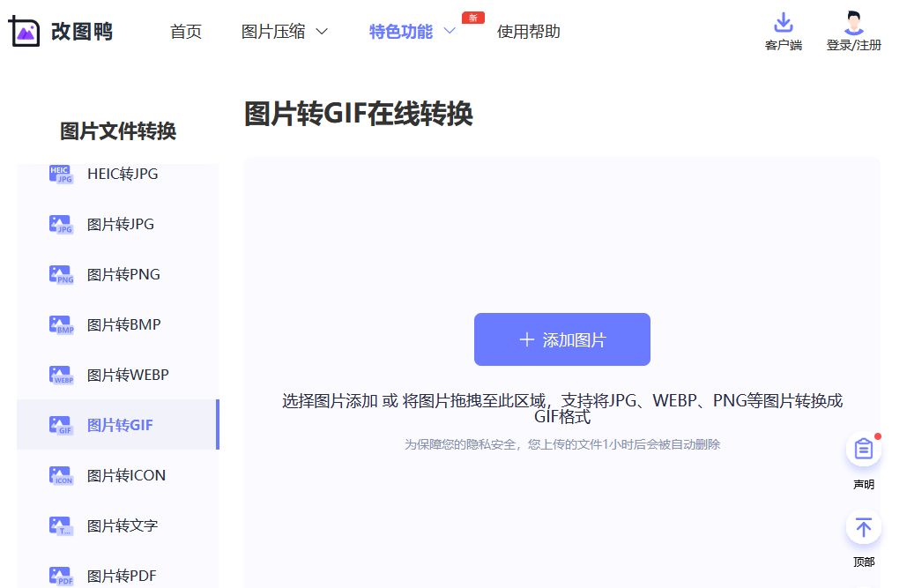Viewport: 907px width, 588px height.
Task: Click the 图片转ICON sidebar icon
Action: click(59, 475)
